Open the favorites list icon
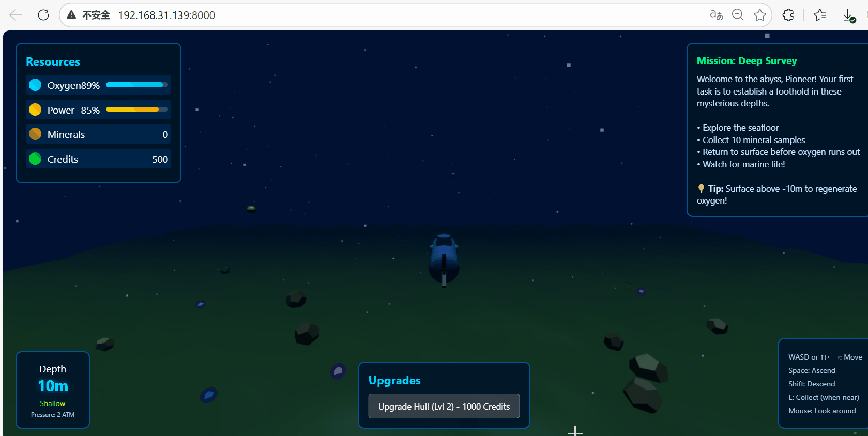 (x=820, y=15)
